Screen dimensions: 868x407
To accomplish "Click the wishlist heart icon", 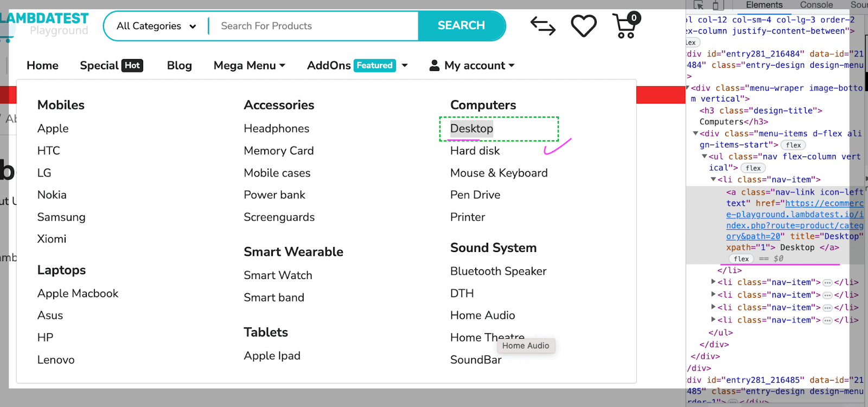I will tap(584, 26).
